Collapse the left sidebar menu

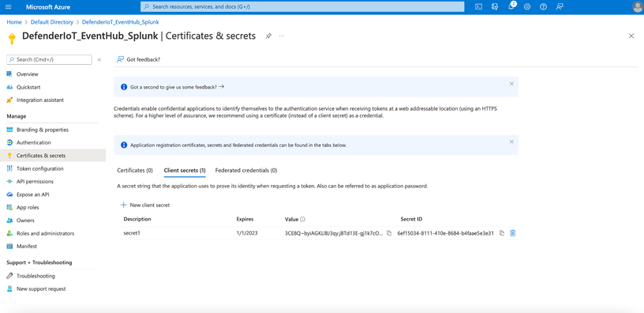pyautogui.click(x=99, y=59)
